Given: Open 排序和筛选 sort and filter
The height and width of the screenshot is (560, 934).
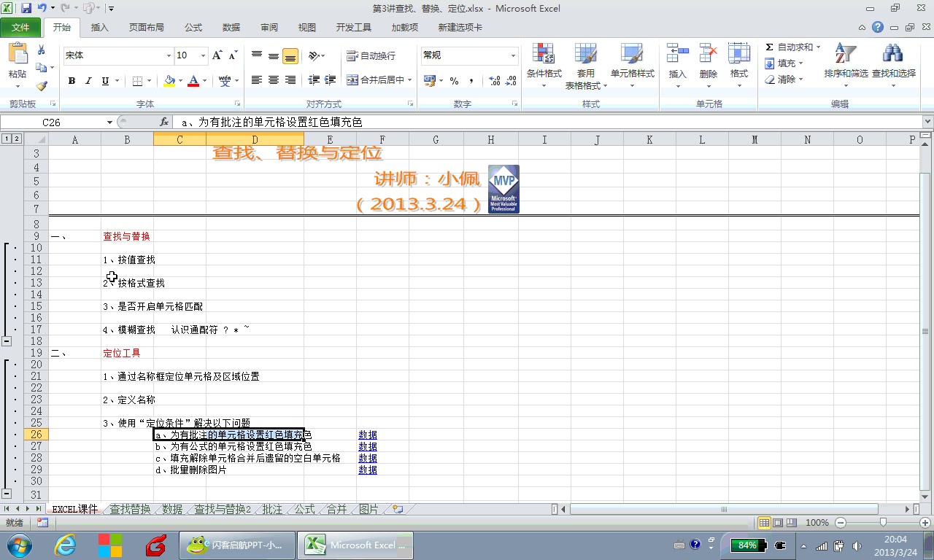Looking at the screenshot, I should point(846,66).
